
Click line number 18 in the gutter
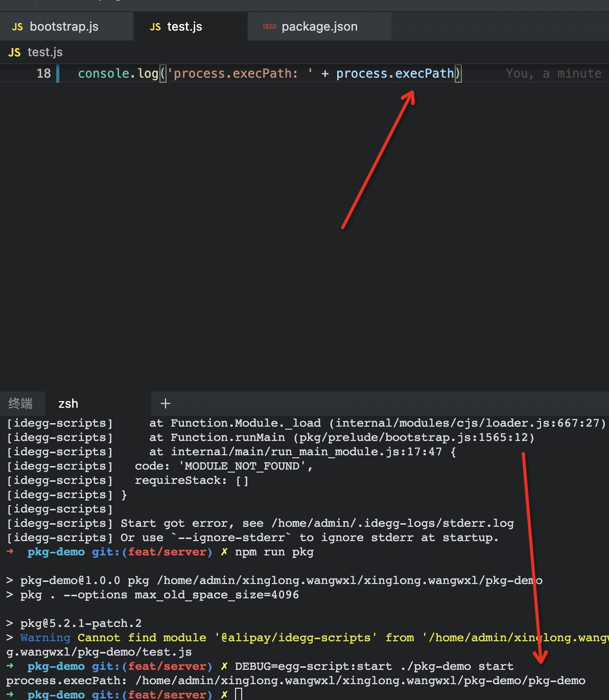tap(43, 73)
